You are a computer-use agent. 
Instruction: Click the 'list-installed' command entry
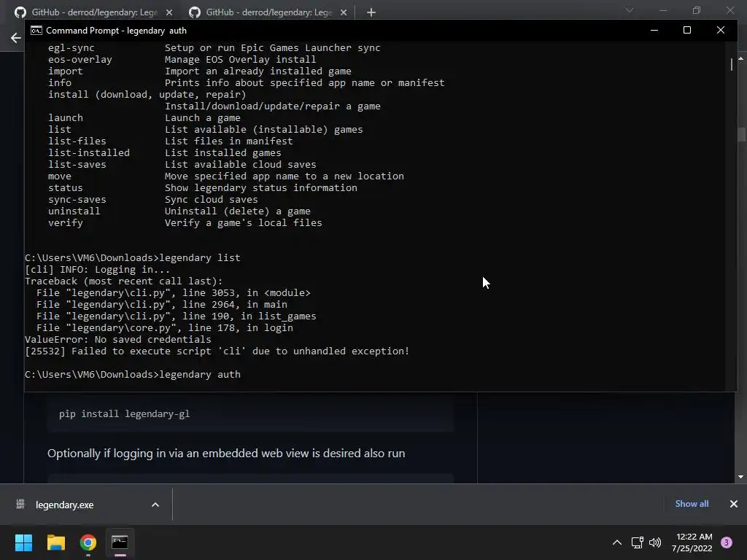[x=88, y=153]
